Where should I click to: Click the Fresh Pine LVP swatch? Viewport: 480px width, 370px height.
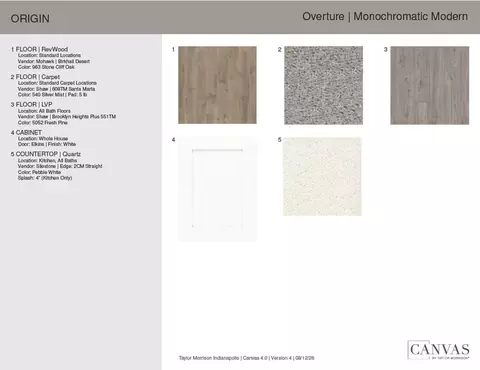coord(430,85)
